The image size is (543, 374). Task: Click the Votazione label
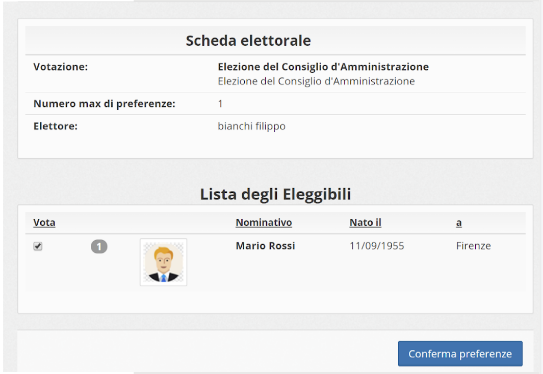(x=61, y=66)
